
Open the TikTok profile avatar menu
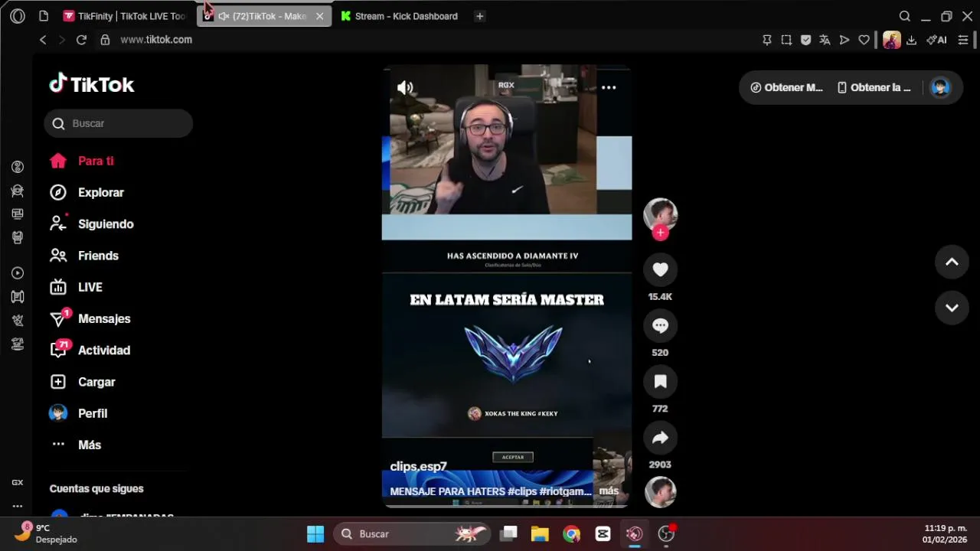tap(940, 87)
